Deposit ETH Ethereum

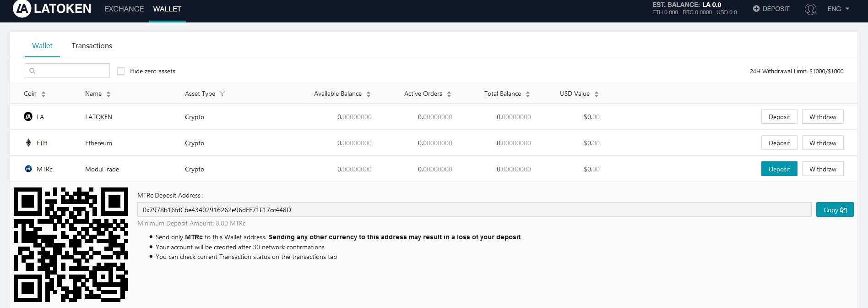[x=779, y=143]
